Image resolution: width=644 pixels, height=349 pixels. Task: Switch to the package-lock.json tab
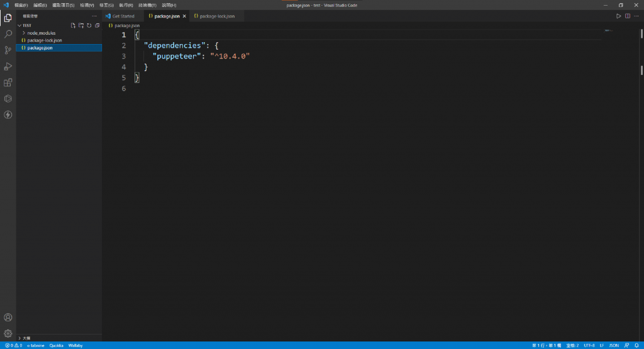[216, 16]
